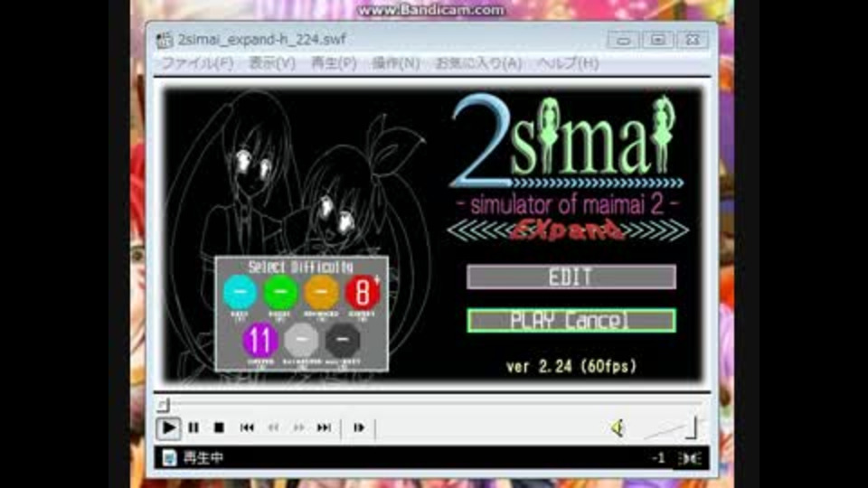Click the app icon in the title bar
The width and height of the screenshot is (868, 488).
(165, 39)
